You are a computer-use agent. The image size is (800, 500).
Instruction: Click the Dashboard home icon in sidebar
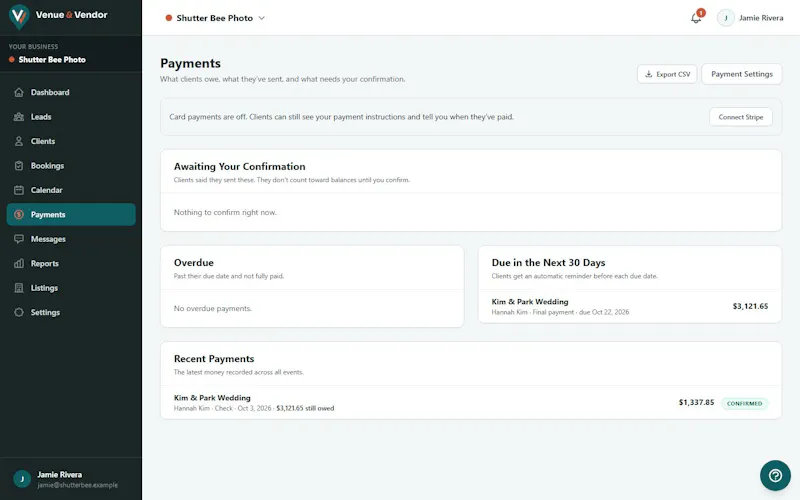tap(19, 92)
